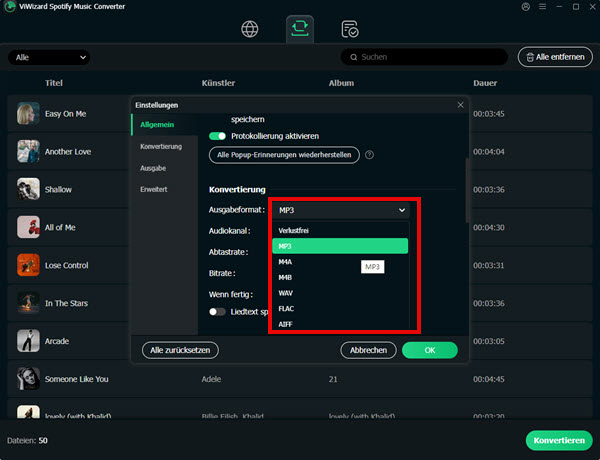Click artist name Adele
Image resolution: width=600 pixels, height=460 pixels.
(x=211, y=379)
